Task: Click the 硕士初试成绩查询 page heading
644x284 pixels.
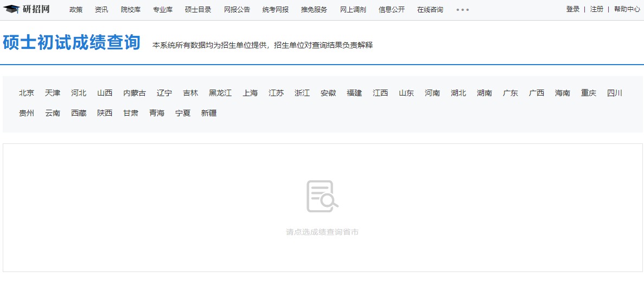Action: click(x=72, y=42)
